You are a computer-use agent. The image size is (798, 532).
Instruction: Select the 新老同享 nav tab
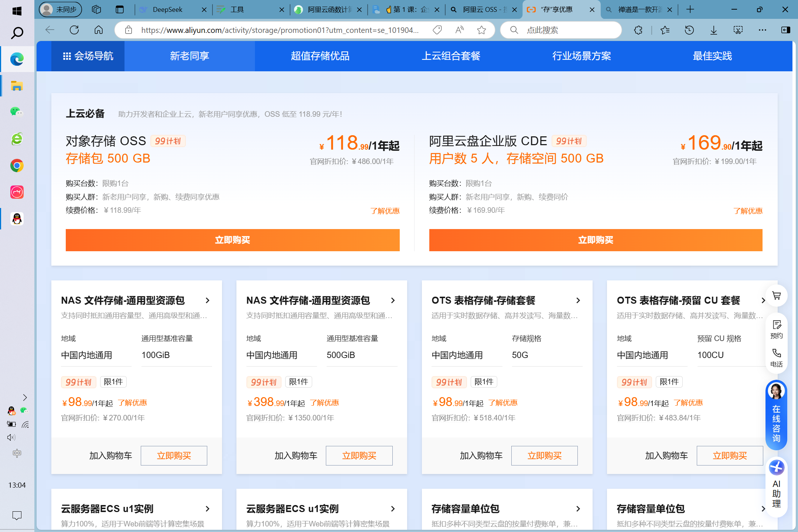pos(190,56)
